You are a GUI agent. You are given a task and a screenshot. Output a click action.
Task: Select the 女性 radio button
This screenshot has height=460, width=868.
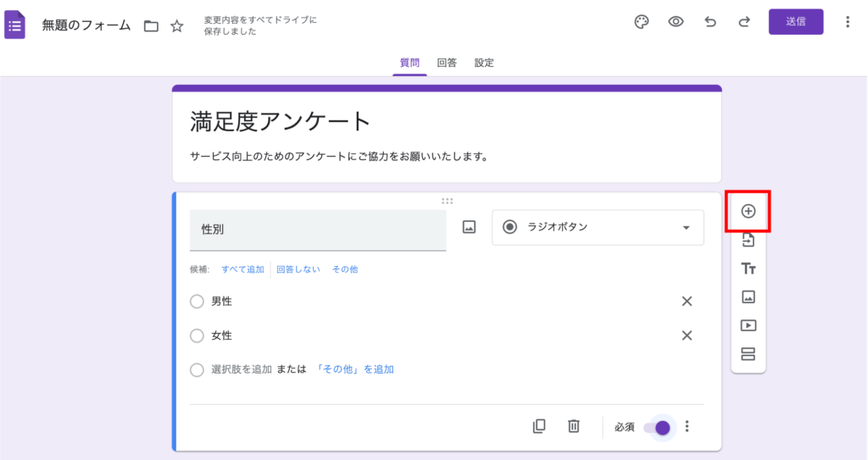pyautogui.click(x=197, y=336)
